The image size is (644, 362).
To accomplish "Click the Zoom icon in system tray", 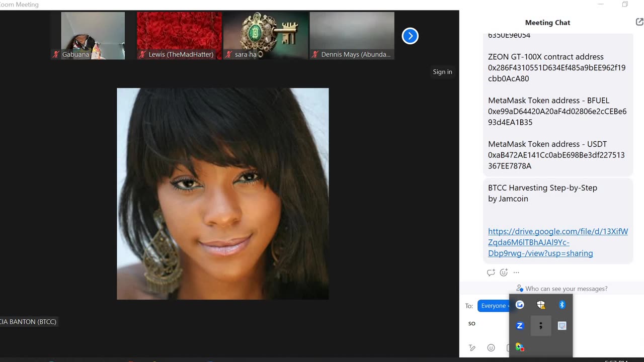I will pyautogui.click(x=520, y=326).
